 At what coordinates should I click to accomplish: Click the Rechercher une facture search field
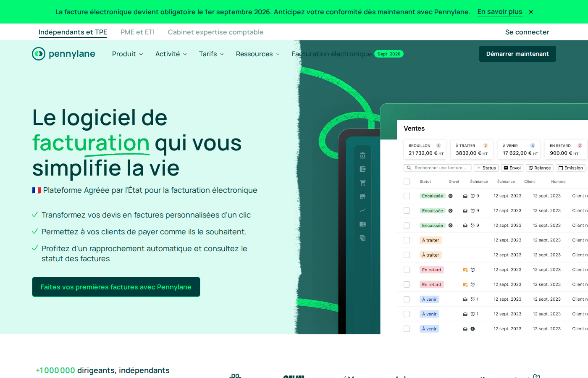click(437, 168)
